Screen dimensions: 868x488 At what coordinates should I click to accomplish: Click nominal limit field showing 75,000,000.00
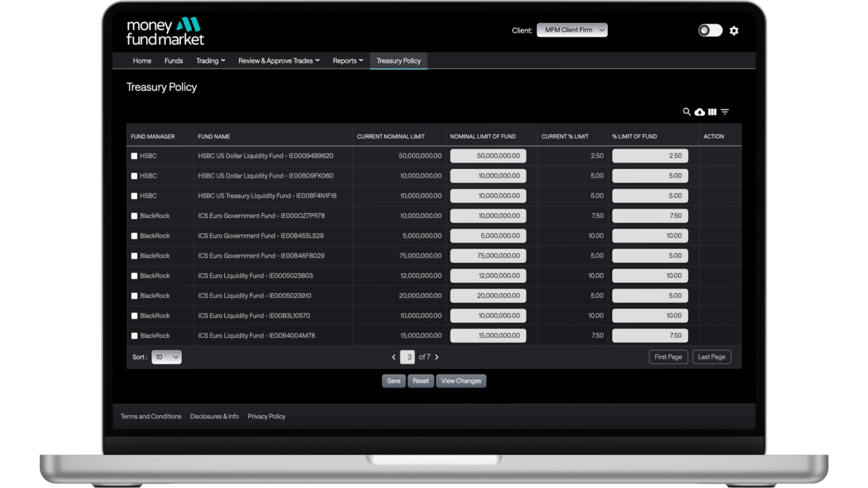point(488,256)
